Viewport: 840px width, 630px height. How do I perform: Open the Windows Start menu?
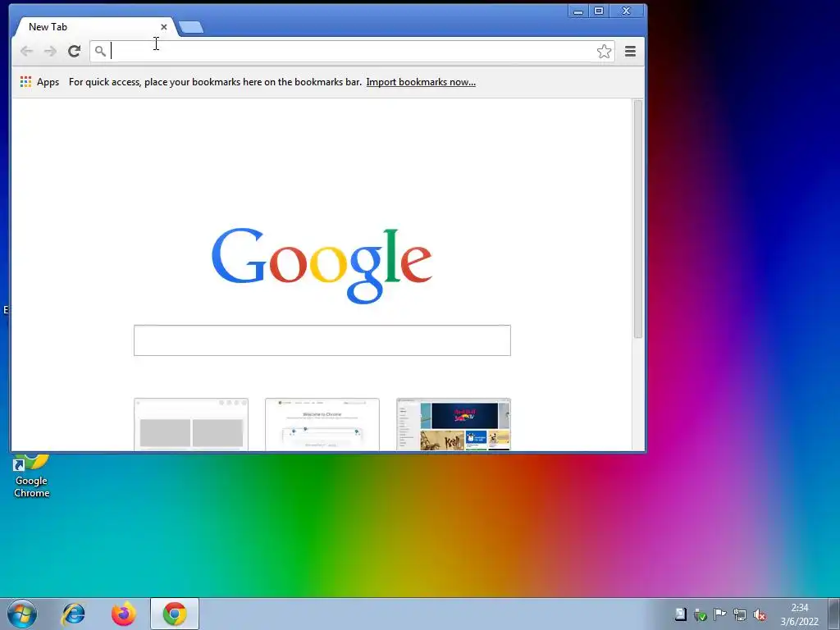click(22, 614)
